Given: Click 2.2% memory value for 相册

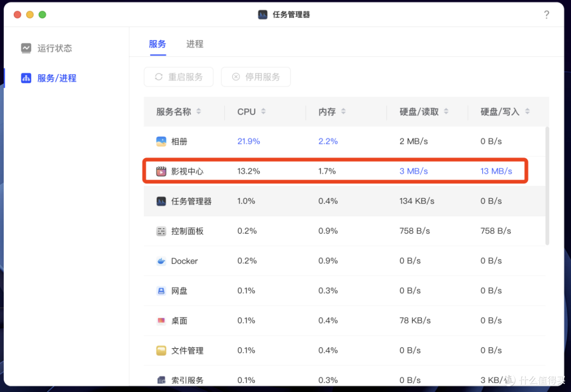Looking at the screenshot, I should coord(328,141).
